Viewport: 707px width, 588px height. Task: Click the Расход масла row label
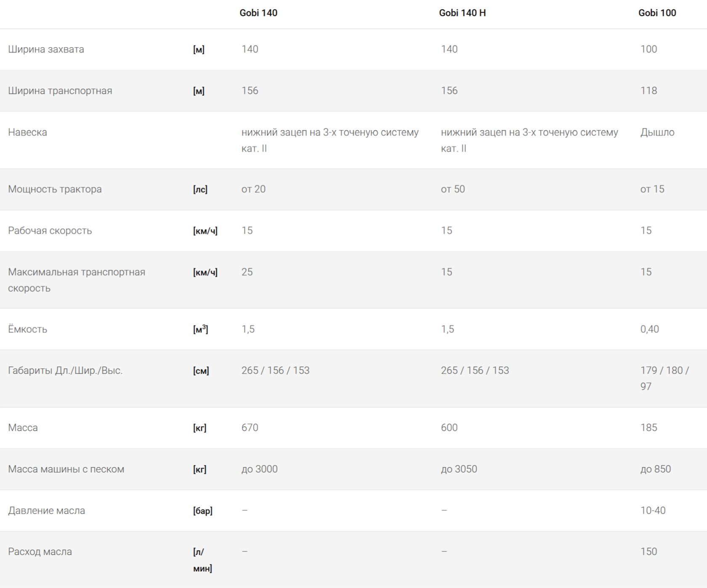[40, 552]
